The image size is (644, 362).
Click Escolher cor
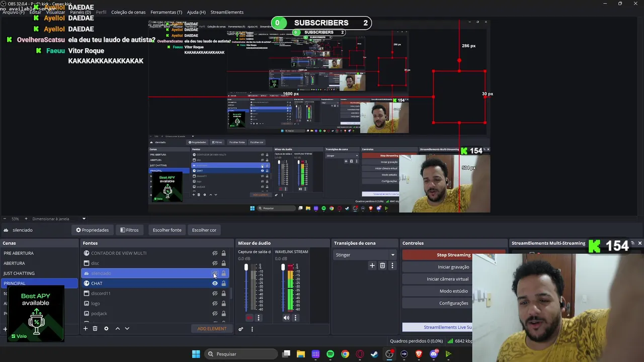tap(204, 230)
